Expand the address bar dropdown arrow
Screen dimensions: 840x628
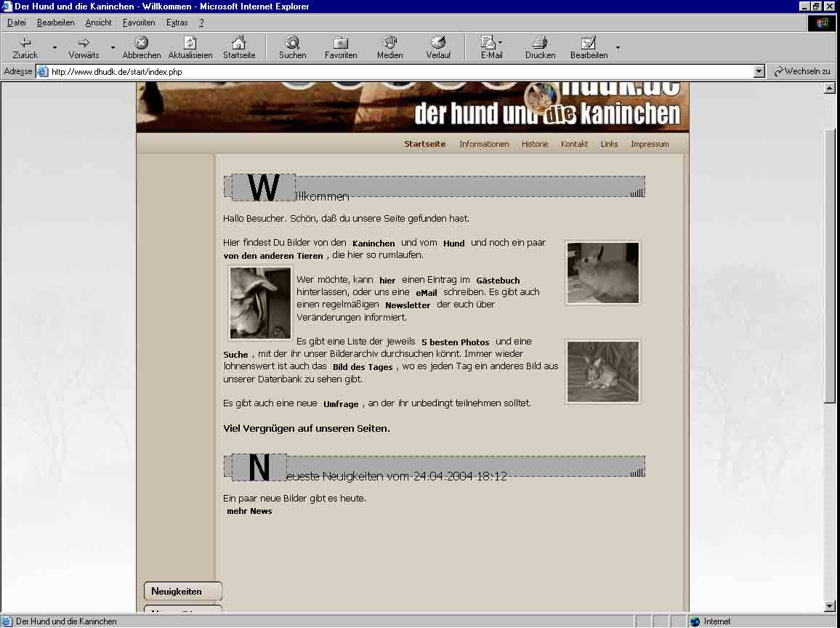[759, 71]
